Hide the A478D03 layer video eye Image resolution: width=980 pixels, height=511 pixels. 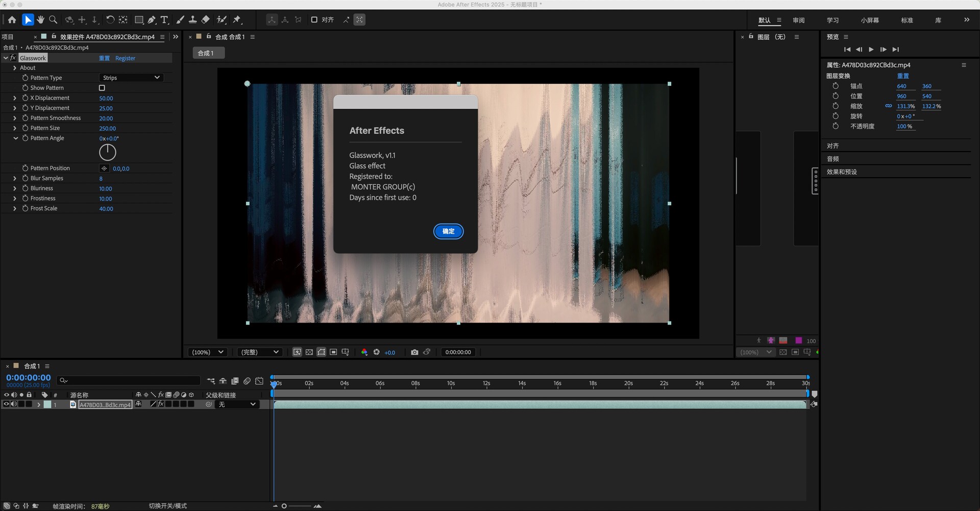[x=7, y=404]
